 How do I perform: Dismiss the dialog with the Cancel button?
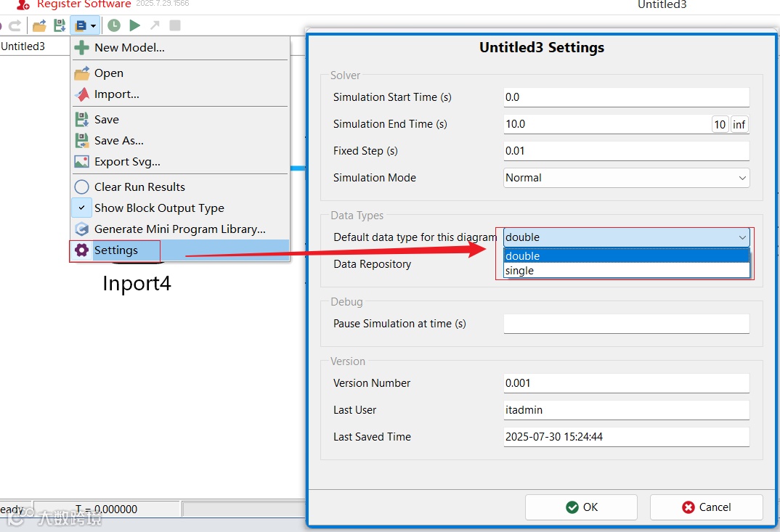707,507
